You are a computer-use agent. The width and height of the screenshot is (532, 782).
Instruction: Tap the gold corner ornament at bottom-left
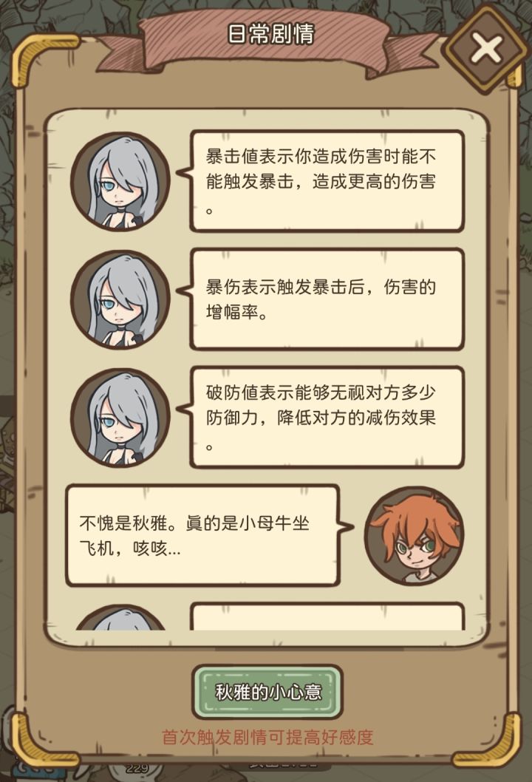(x=45, y=740)
